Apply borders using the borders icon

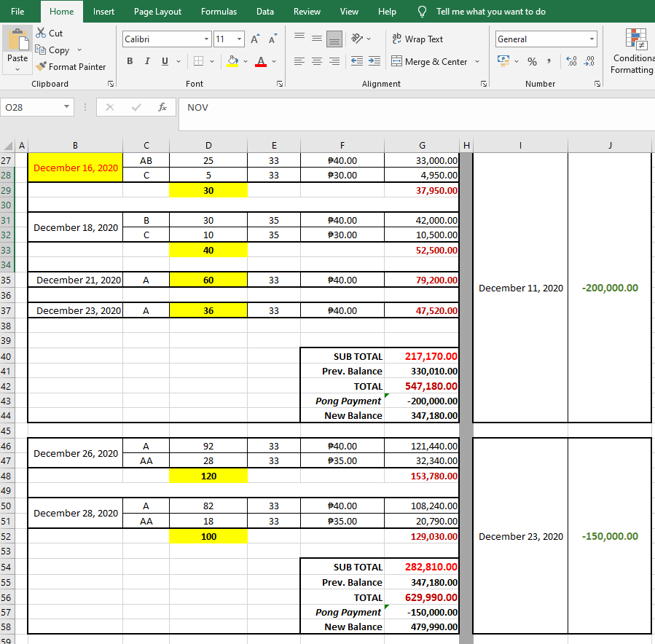198,61
